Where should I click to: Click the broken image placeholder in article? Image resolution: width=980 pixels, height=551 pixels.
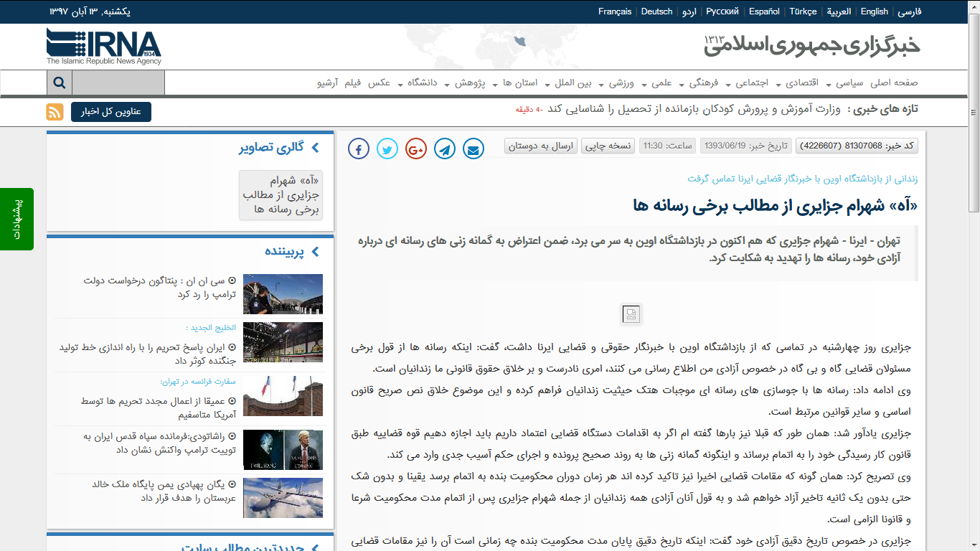pyautogui.click(x=631, y=314)
